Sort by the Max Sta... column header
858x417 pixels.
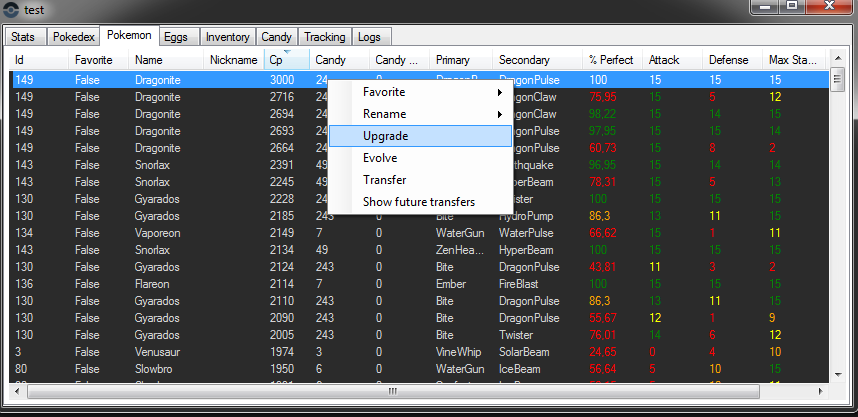click(794, 60)
